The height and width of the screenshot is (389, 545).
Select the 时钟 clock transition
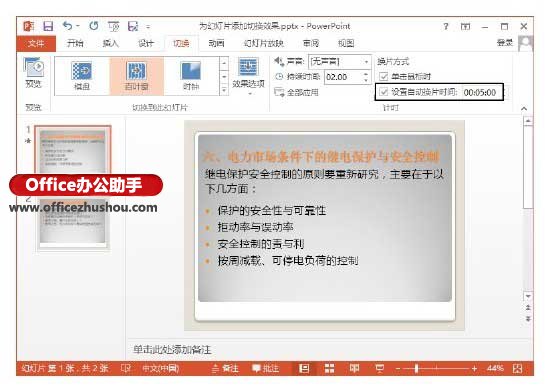[191, 76]
